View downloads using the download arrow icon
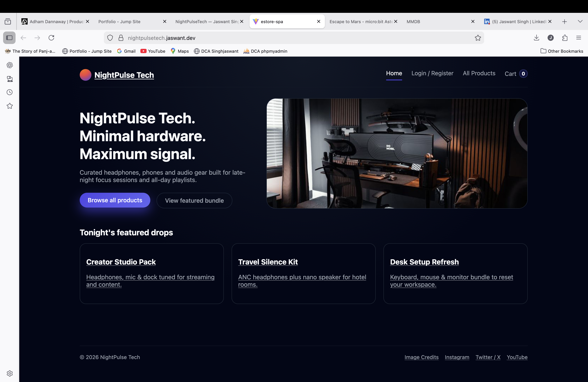Image resolution: width=588 pixels, height=382 pixels. pyautogui.click(x=536, y=38)
